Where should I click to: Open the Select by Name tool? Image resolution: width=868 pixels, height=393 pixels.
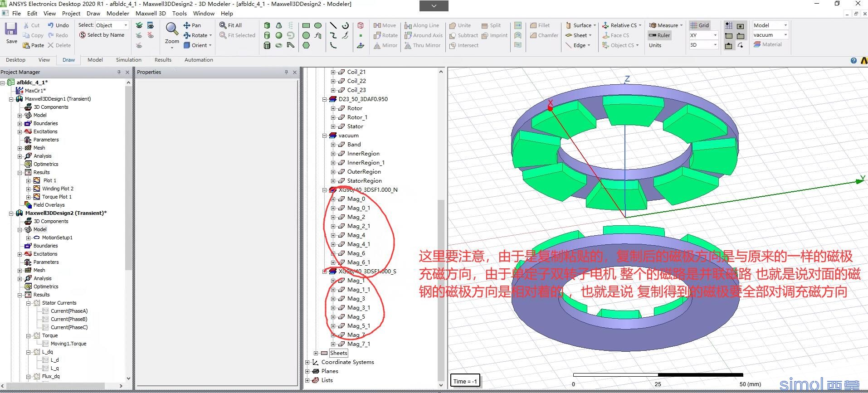(x=102, y=35)
